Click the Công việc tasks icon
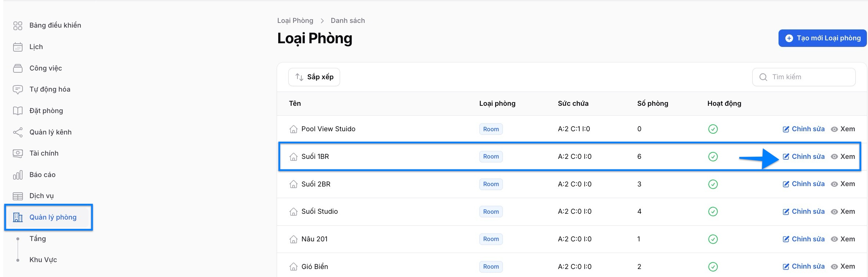This screenshot has height=277, width=868. click(x=17, y=68)
